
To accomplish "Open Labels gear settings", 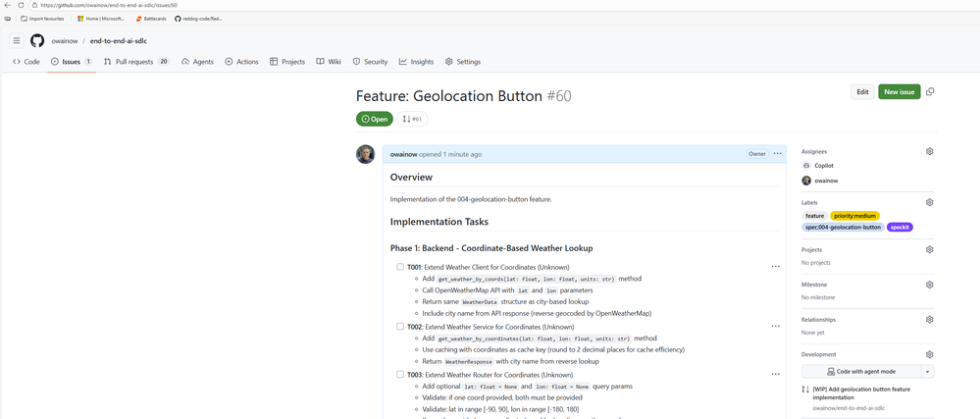I will (929, 202).
